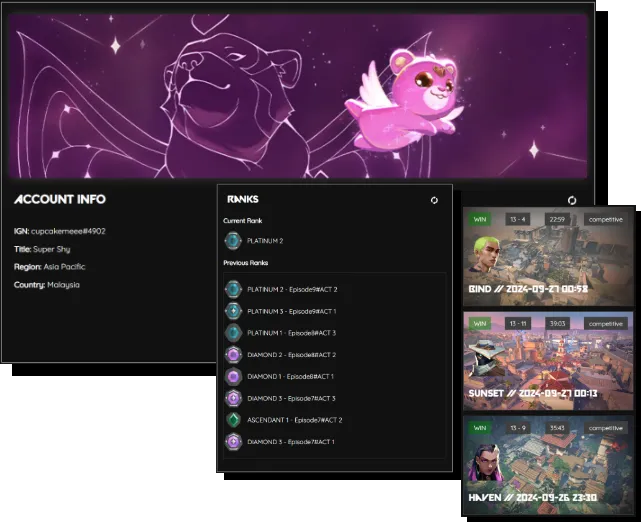Click the current rank Platinum 2 badge
641x522 pixels.
[x=233, y=241]
